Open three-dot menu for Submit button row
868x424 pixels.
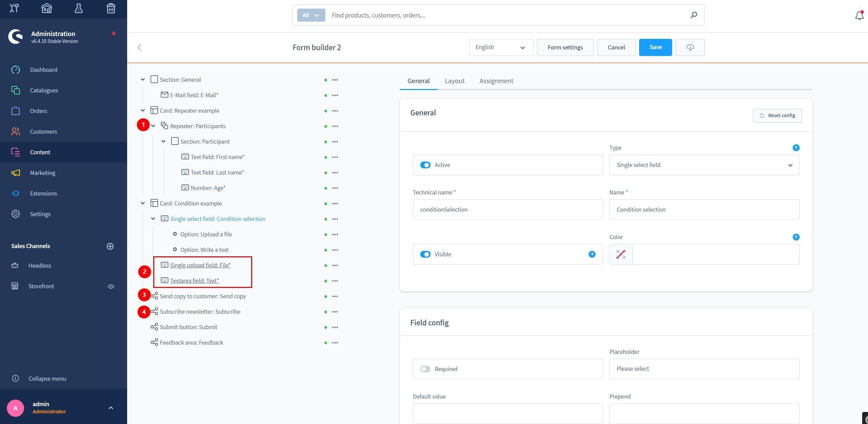point(335,327)
